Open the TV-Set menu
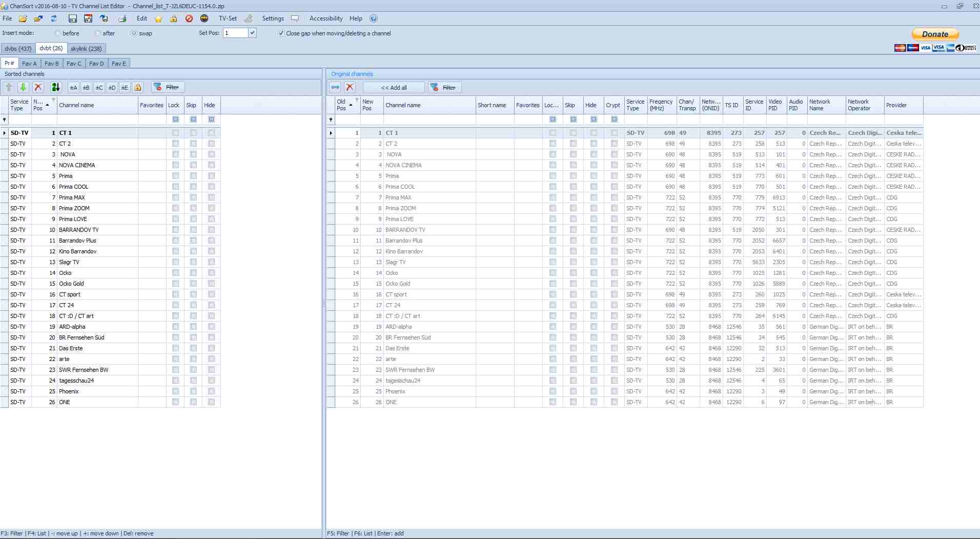The width and height of the screenshot is (980, 539). [228, 18]
